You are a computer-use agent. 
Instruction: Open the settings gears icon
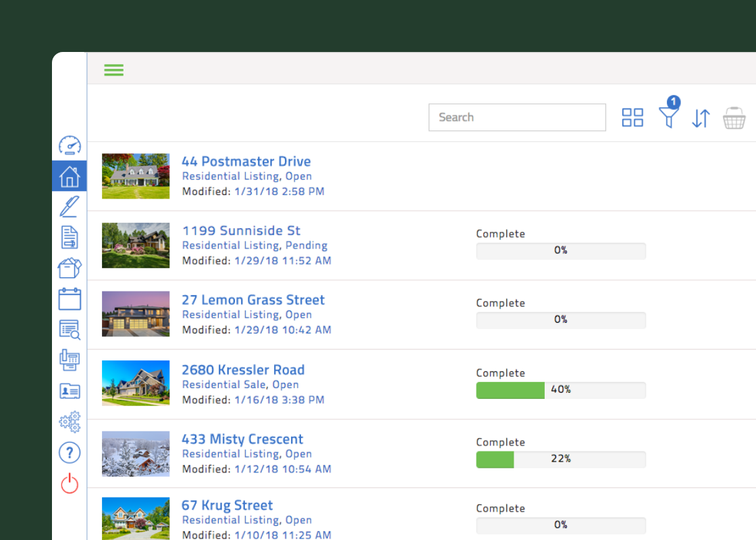(70, 422)
